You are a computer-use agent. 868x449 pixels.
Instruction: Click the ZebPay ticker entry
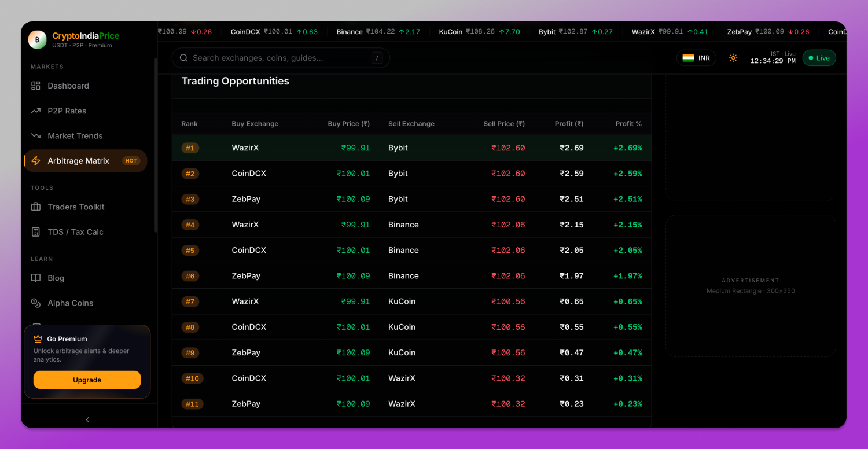768,32
